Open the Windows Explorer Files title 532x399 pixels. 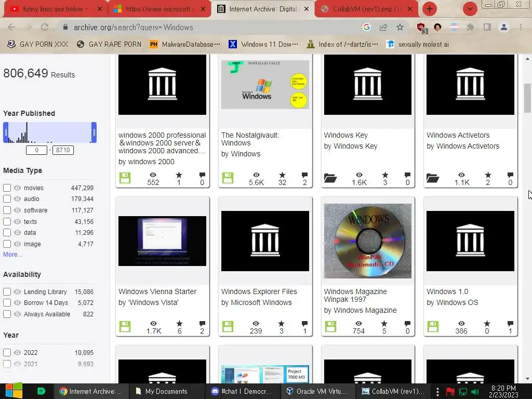click(x=259, y=291)
